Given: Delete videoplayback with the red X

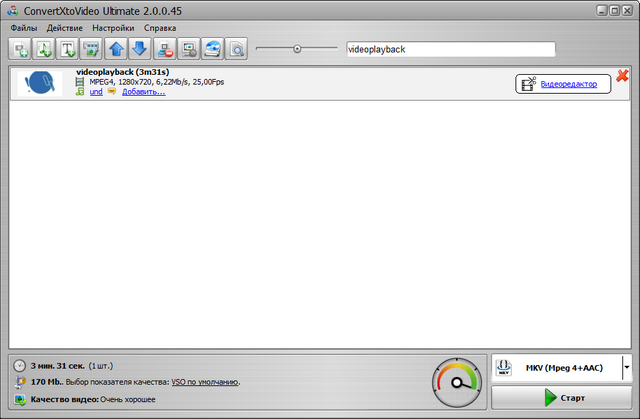Looking at the screenshot, I should pyautogui.click(x=622, y=76).
